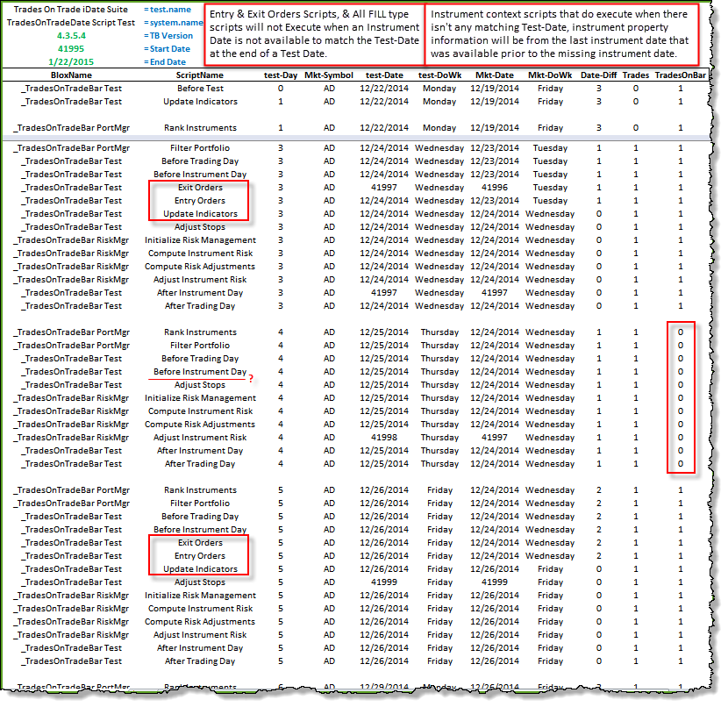Select the 'TradesOnTradeDate Script Test' cell
The height and width of the screenshot is (707, 728).
point(72,22)
